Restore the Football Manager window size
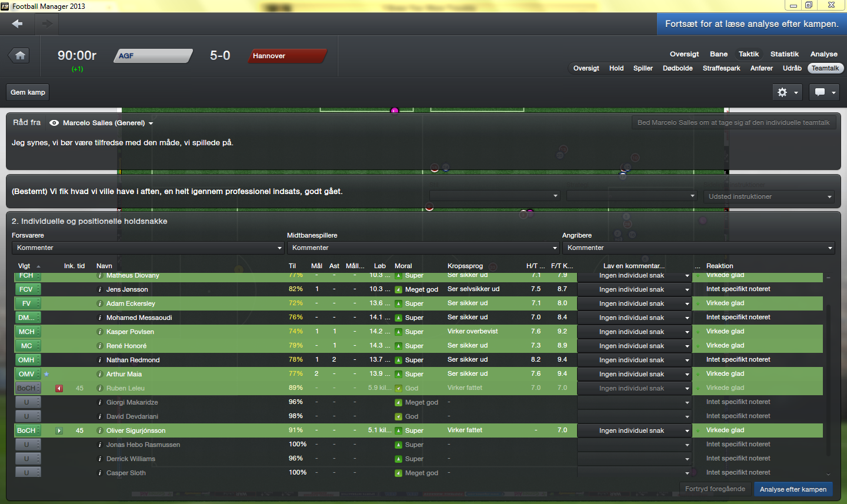This screenshot has width=847, height=504. click(x=809, y=5)
